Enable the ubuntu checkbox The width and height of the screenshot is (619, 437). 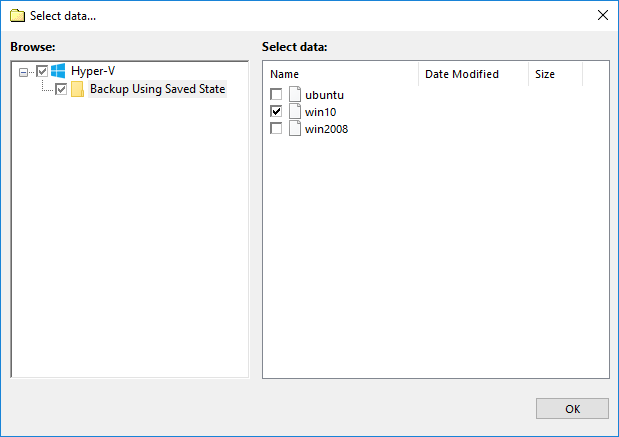tap(276, 95)
